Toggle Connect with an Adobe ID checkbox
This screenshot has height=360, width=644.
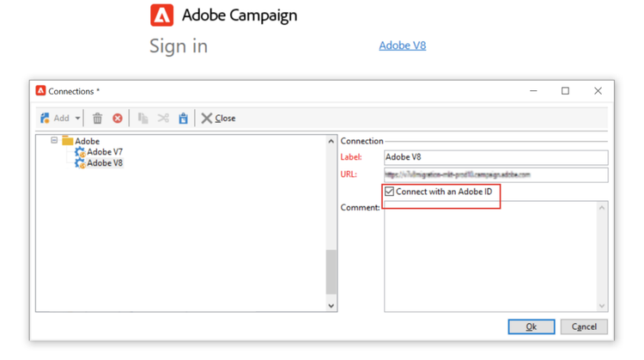[x=390, y=192]
